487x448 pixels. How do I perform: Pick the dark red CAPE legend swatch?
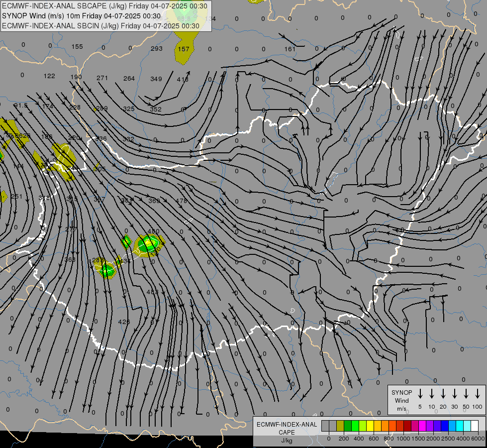click(407, 426)
